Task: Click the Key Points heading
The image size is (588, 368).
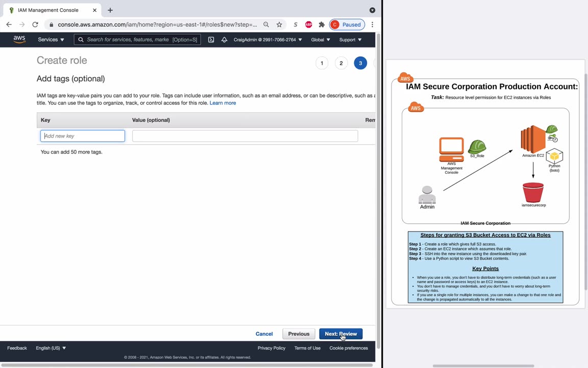Action: click(x=485, y=268)
